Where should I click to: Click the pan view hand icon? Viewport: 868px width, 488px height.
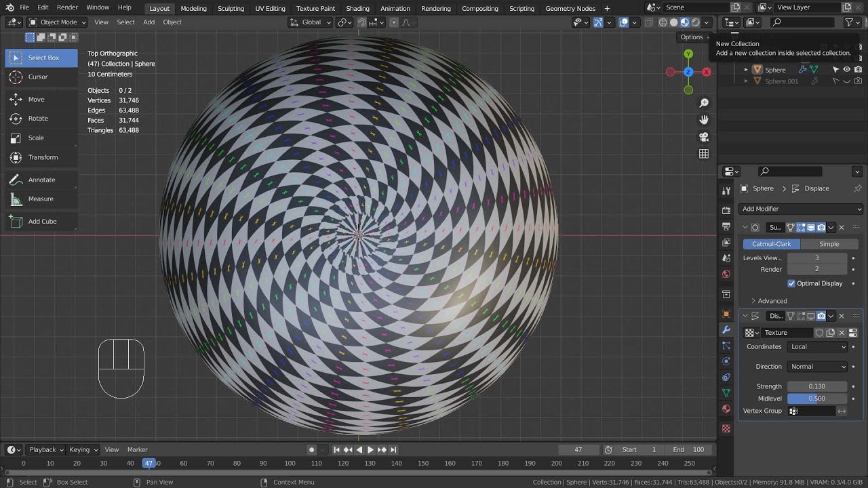click(x=704, y=120)
